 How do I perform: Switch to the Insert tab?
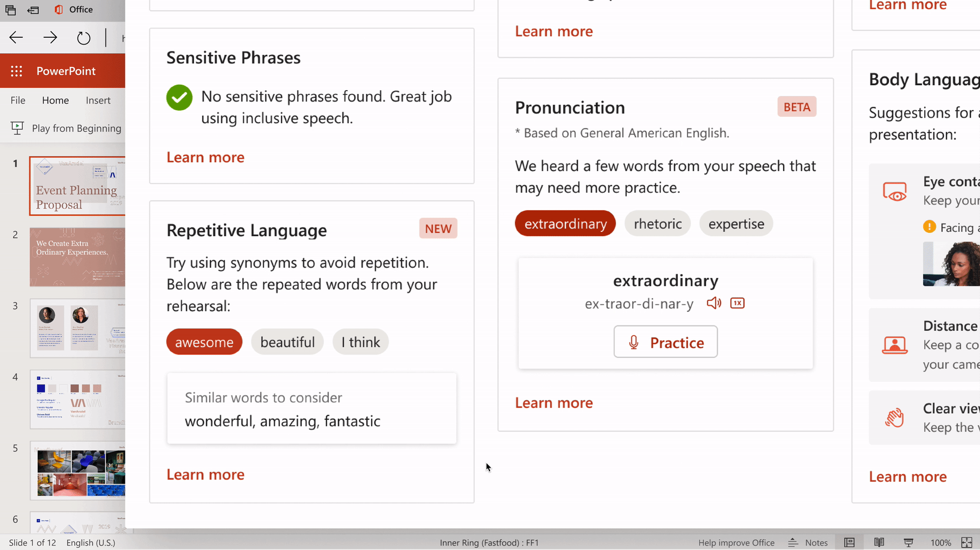[x=98, y=100]
